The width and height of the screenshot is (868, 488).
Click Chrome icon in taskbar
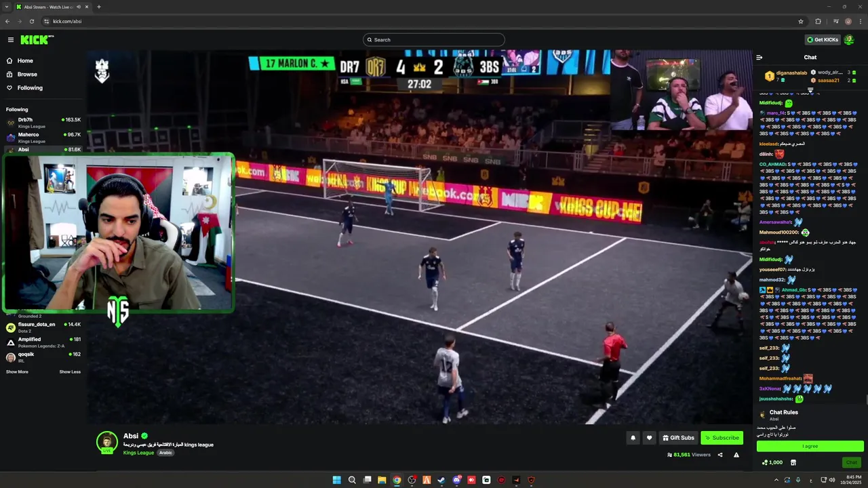(397, 480)
